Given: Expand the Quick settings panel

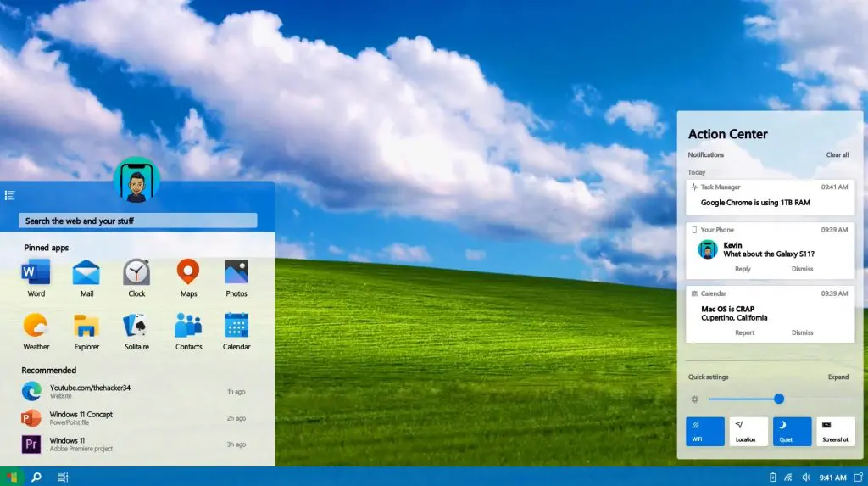Looking at the screenshot, I should (x=837, y=377).
